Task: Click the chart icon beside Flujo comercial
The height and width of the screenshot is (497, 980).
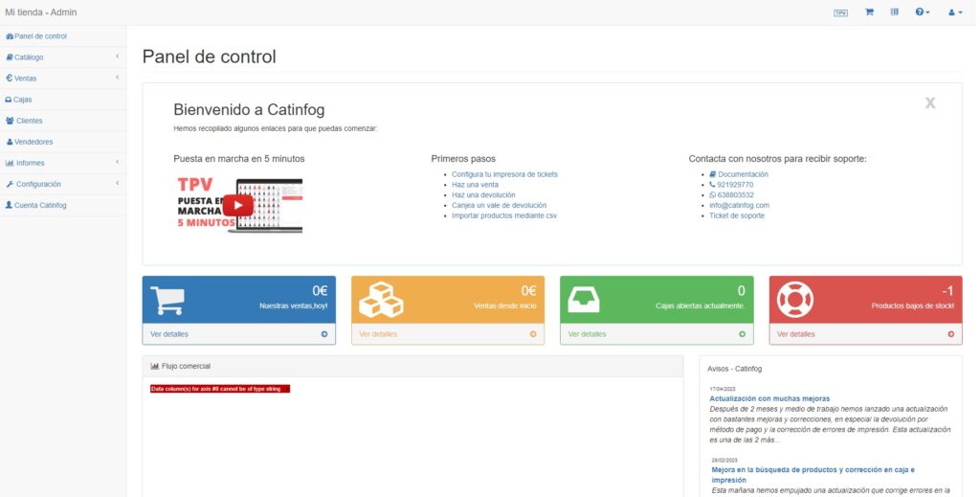Action: [154, 367]
